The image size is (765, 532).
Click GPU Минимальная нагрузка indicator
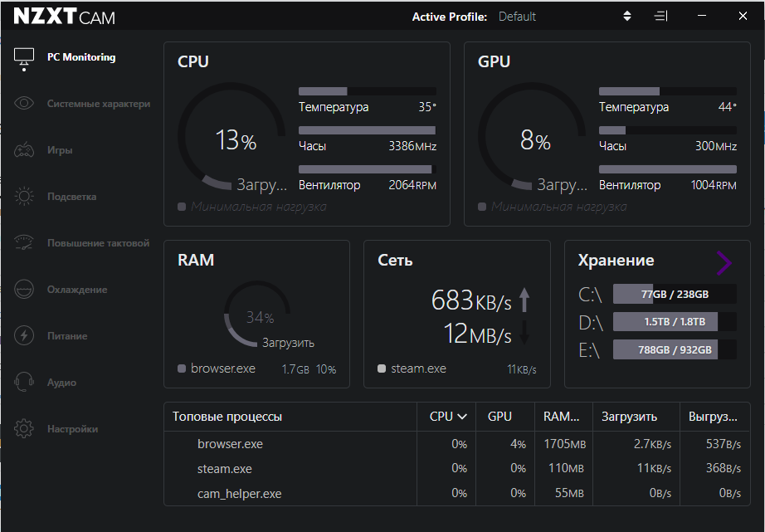(x=553, y=207)
